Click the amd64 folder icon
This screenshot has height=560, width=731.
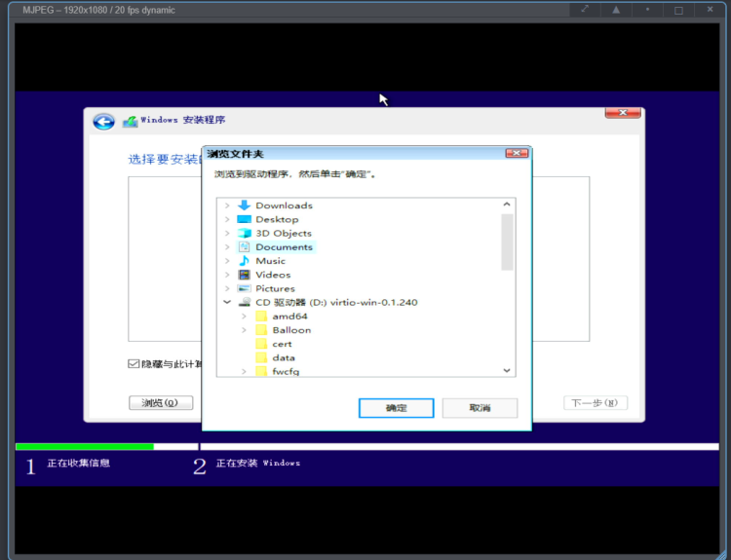261,317
